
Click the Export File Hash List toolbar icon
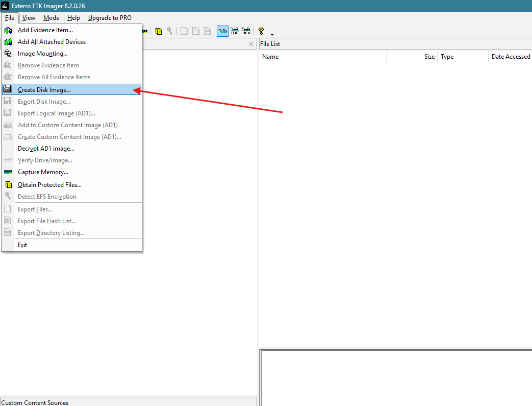[196, 31]
